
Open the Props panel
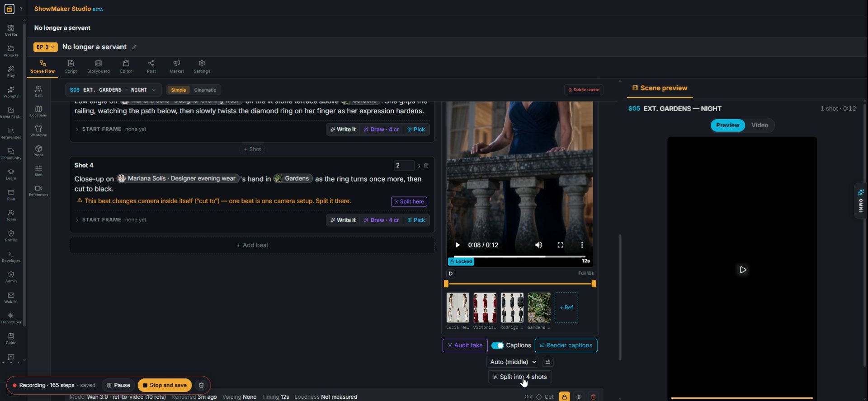click(x=38, y=151)
